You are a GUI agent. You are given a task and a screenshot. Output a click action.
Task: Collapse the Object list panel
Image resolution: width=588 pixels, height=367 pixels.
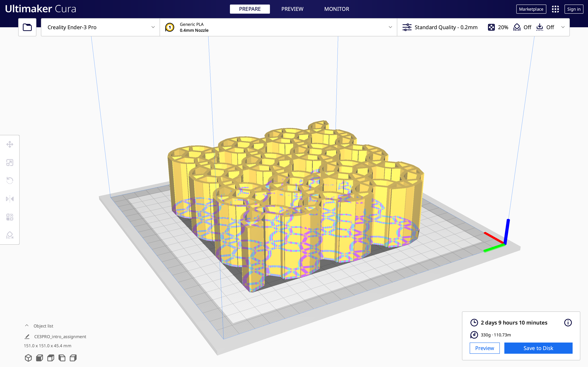[x=27, y=326]
